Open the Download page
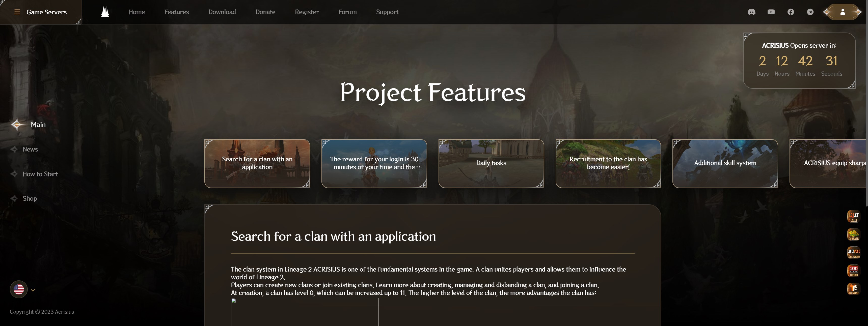Viewport: 868px width, 326px height. click(x=222, y=12)
